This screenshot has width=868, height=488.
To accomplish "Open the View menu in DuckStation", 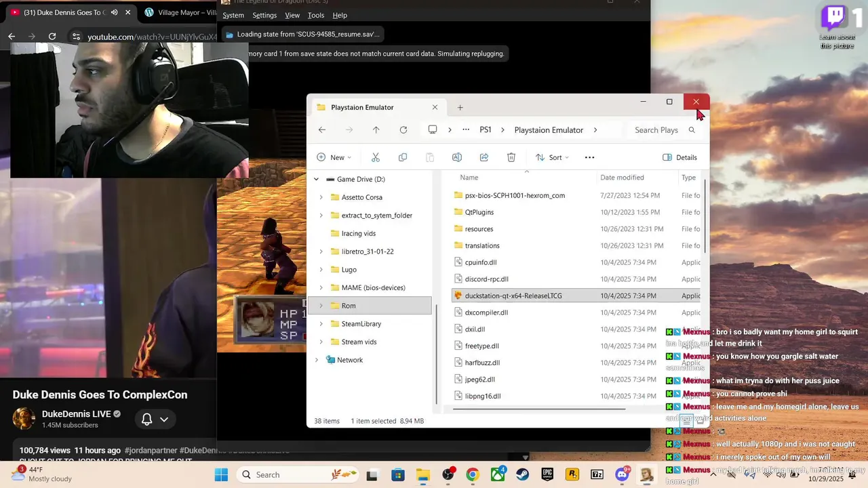I will tap(292, 16).
